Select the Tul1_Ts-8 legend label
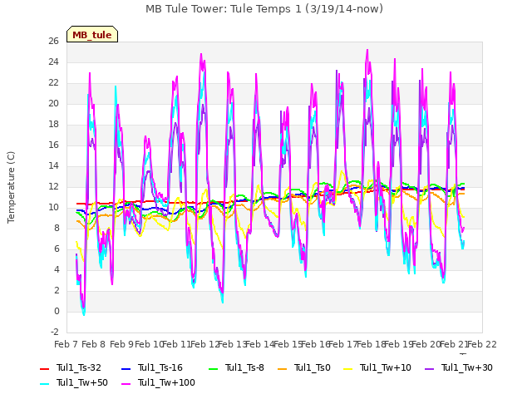This screenshot has height=399, width=532. coord(244,367)
